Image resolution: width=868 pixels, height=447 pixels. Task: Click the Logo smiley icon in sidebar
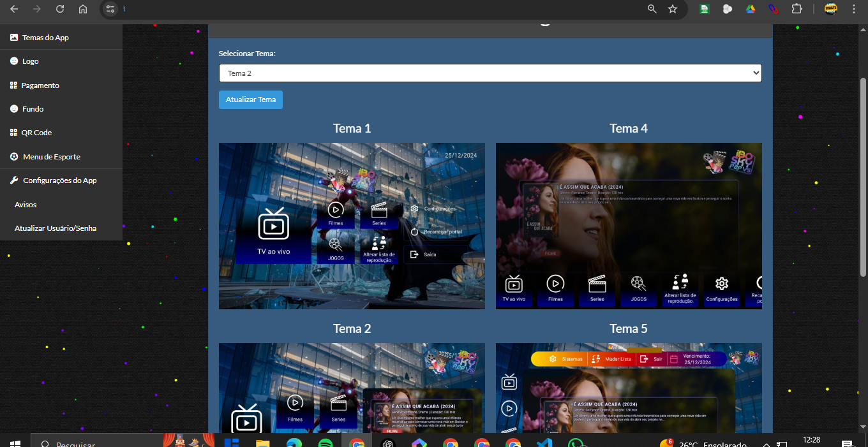point(14,61)
